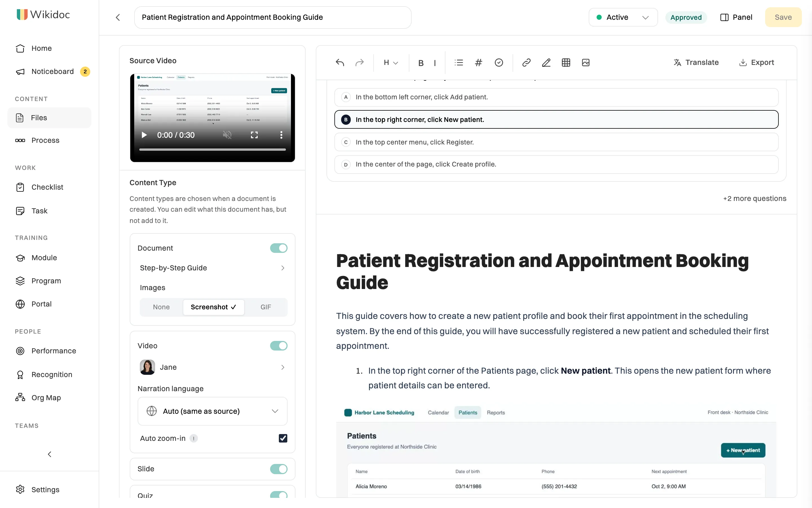Click the undo arrow in editor toolbar

(x=339, y=62)
